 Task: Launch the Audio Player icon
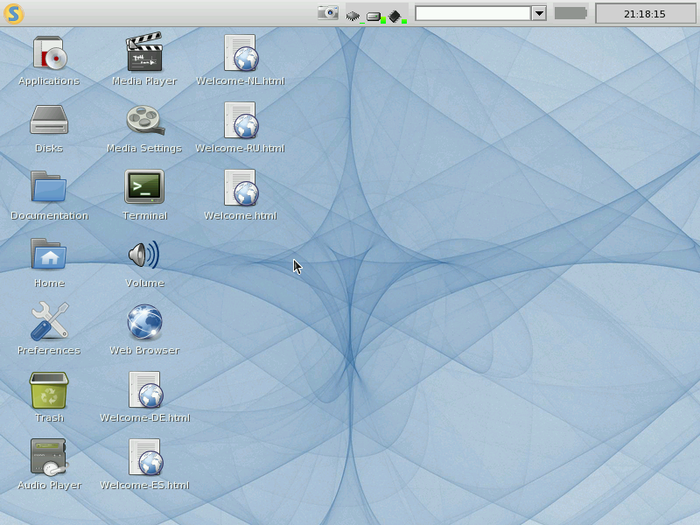(x=49, y=457)
